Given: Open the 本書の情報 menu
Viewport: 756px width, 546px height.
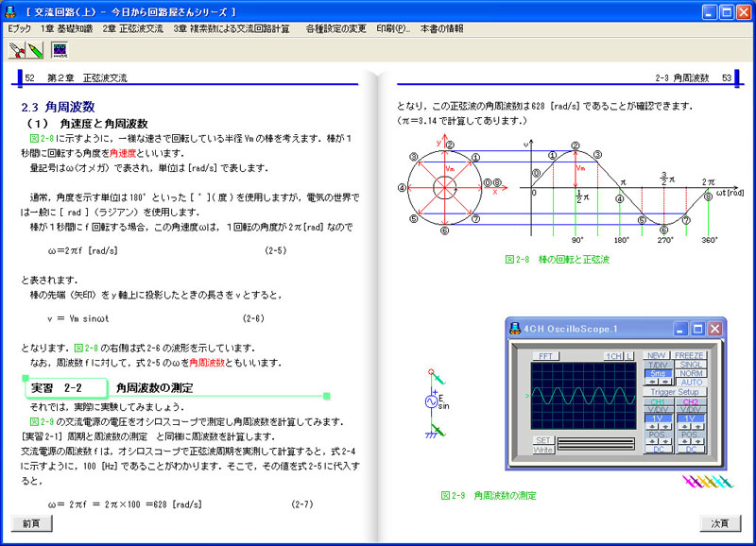Looking at the screenshot, I should click(x=441, y=29).
